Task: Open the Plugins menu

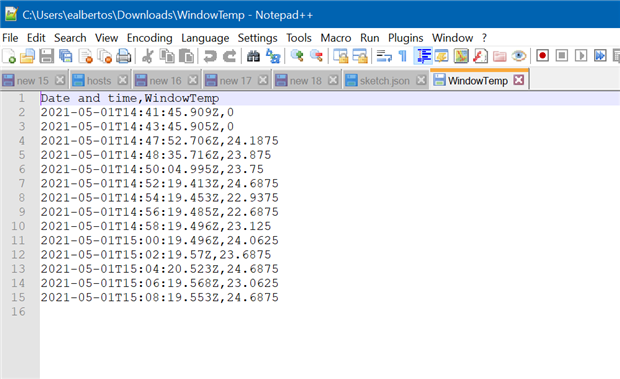Action: (405, 38)
